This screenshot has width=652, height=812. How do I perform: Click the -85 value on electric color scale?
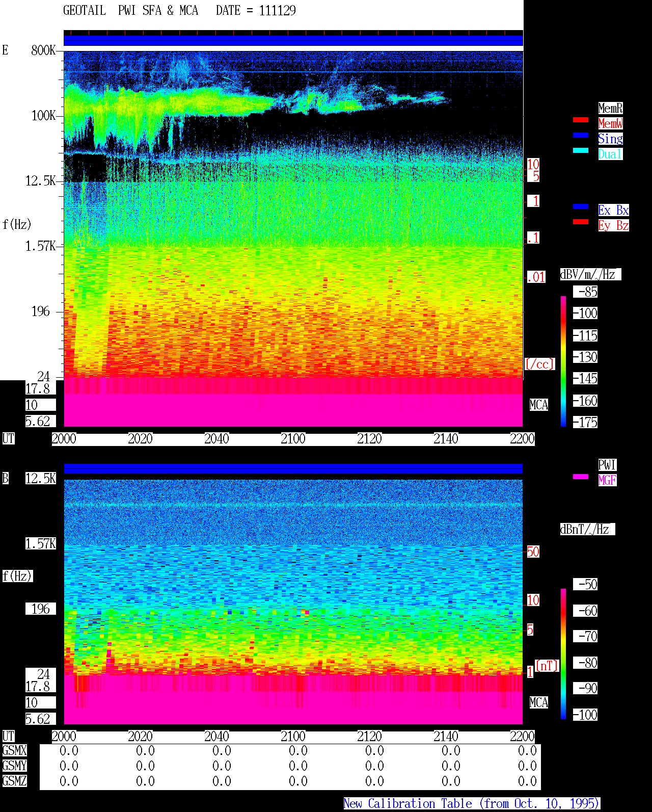pyautogui.click(x=585, y=292)
